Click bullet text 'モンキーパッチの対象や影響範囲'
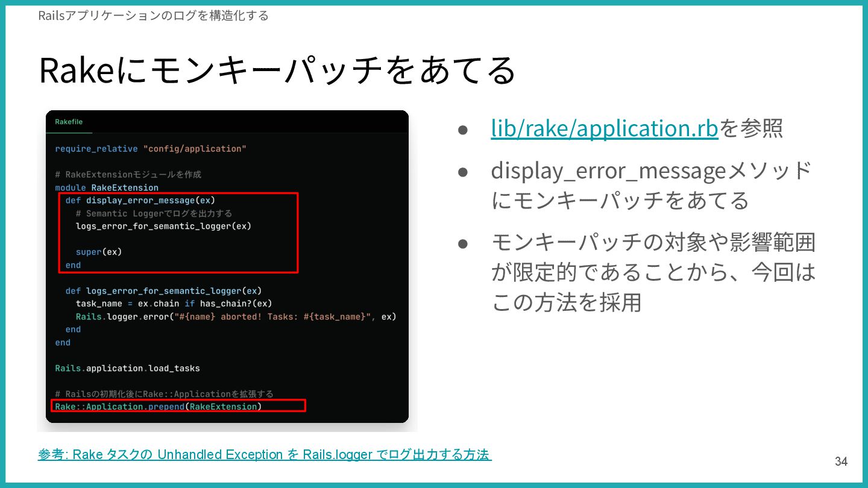 point(653,243)
